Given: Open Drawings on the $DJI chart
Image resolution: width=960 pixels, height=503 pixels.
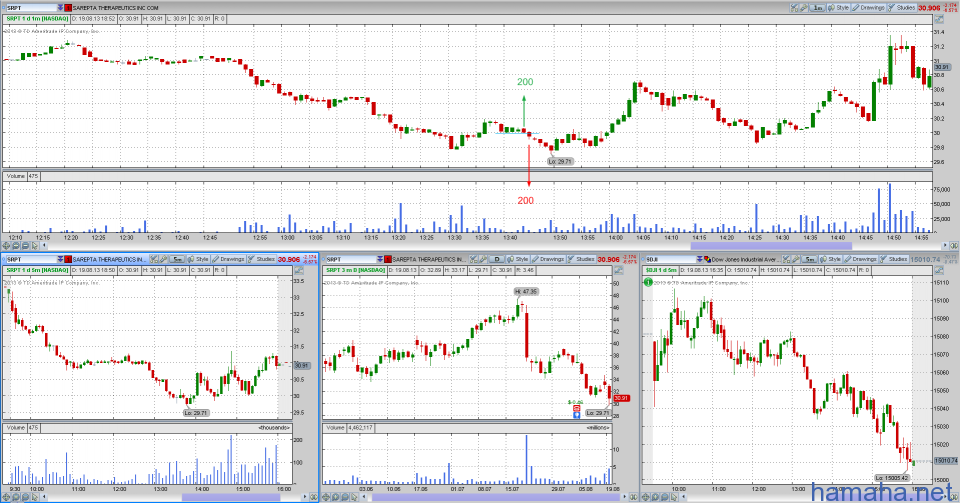Looking at the screenshot, I should 861,259.
